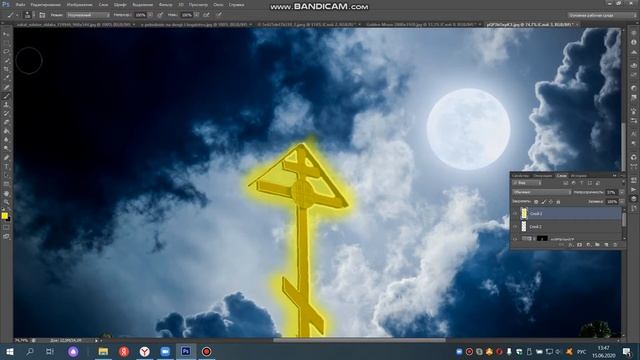This screenshot has height=360, width=640.
Task: Open Windows Start menu
Action: [x=10, y=351]
